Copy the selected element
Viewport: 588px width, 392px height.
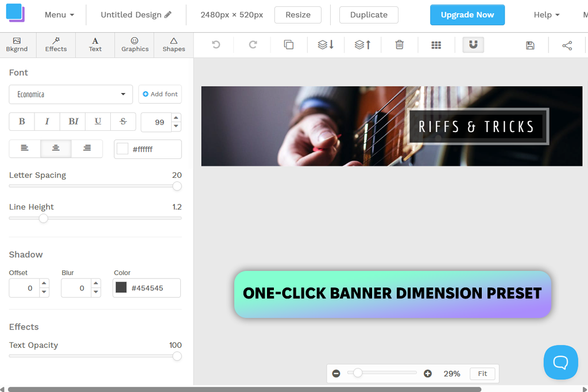pos(289,45)
